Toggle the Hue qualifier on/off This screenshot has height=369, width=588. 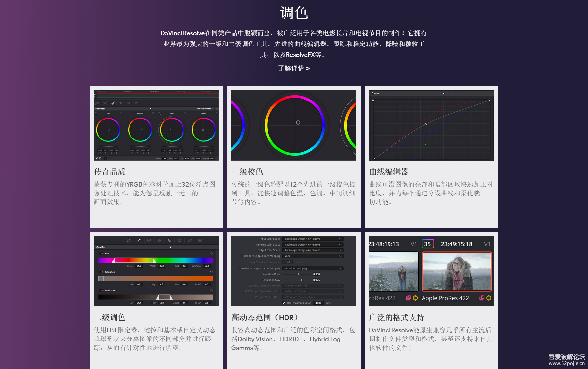coord(102,254)
